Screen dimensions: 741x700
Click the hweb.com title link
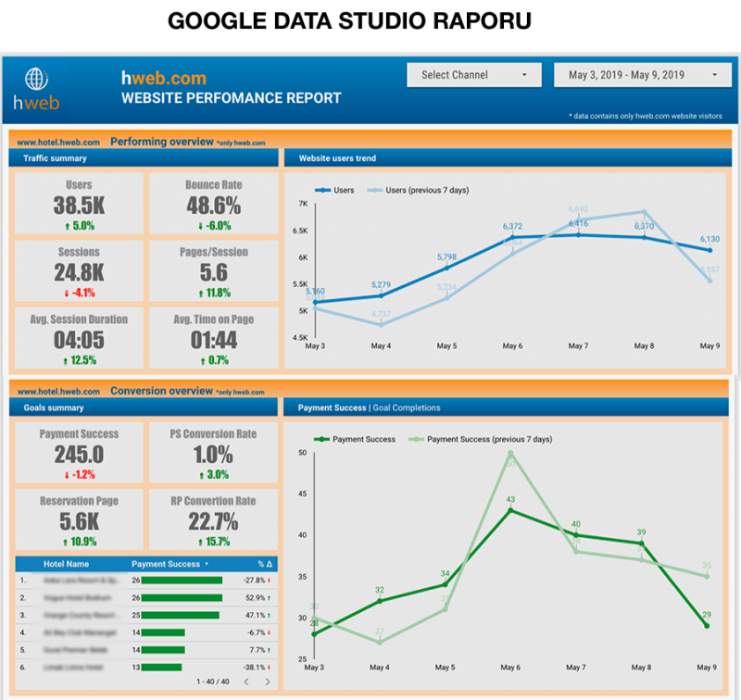(164, 78)
